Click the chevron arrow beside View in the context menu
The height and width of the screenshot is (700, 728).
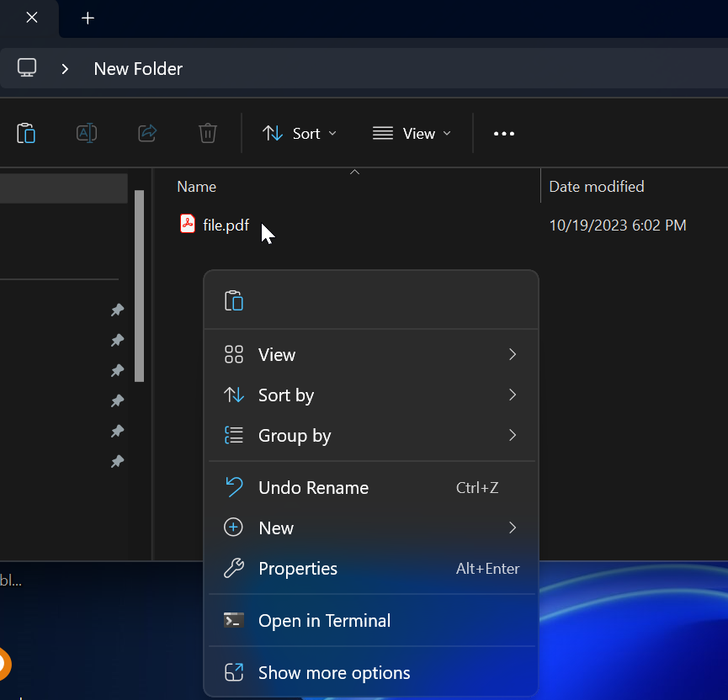[513, 355]
